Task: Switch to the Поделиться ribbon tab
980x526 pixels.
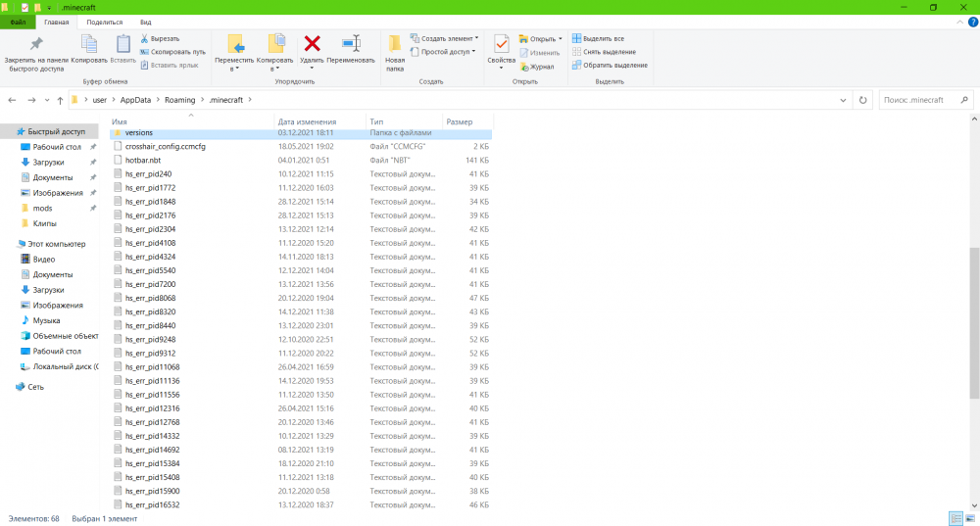Action: (105, 22)
